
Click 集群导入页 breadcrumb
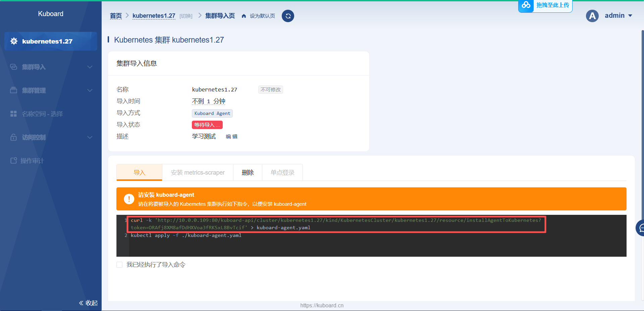click(x=220, y=16)
